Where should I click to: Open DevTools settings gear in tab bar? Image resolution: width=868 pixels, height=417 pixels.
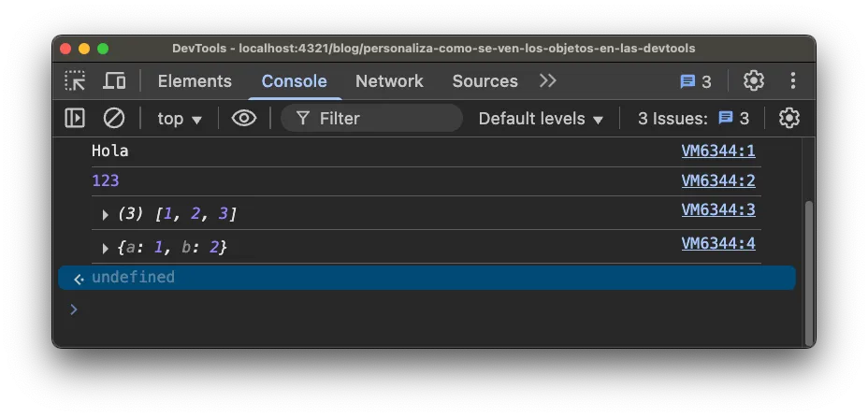[x=753, y=81]
